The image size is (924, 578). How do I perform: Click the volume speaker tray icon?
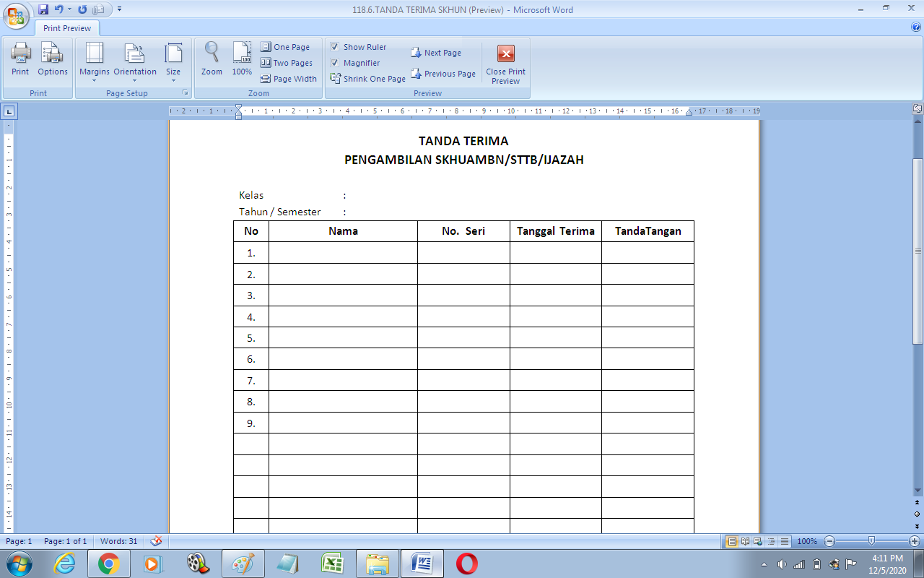tap(782, 564)
